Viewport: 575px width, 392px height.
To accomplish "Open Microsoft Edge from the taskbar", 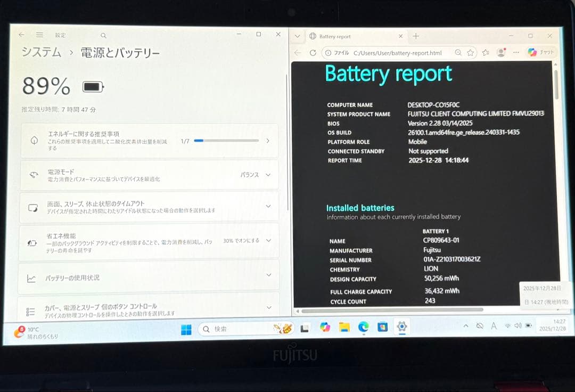I will click(363, 328).
